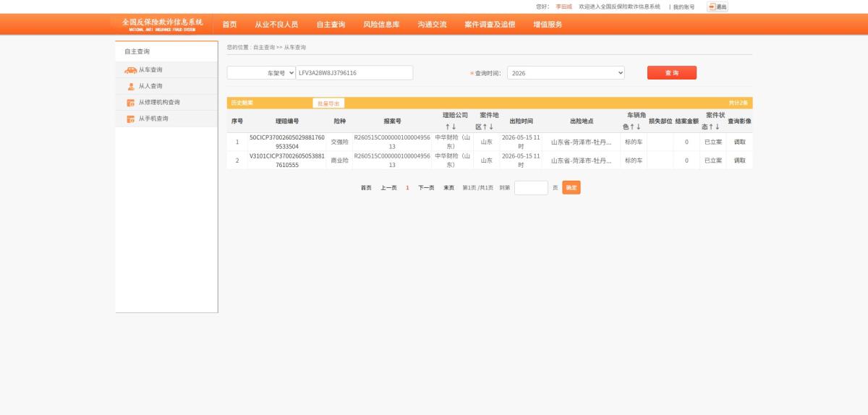
Task: Open the 首页 navigation tab
Action: pos(229,24)
